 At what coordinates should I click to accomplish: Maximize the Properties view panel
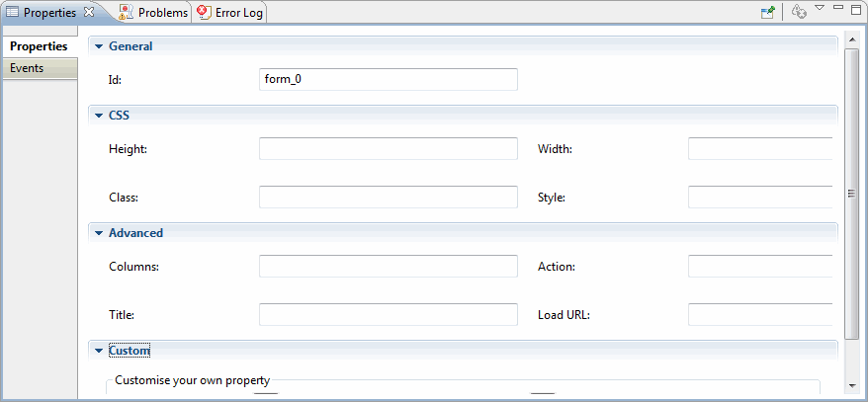(x=856, y=8)
